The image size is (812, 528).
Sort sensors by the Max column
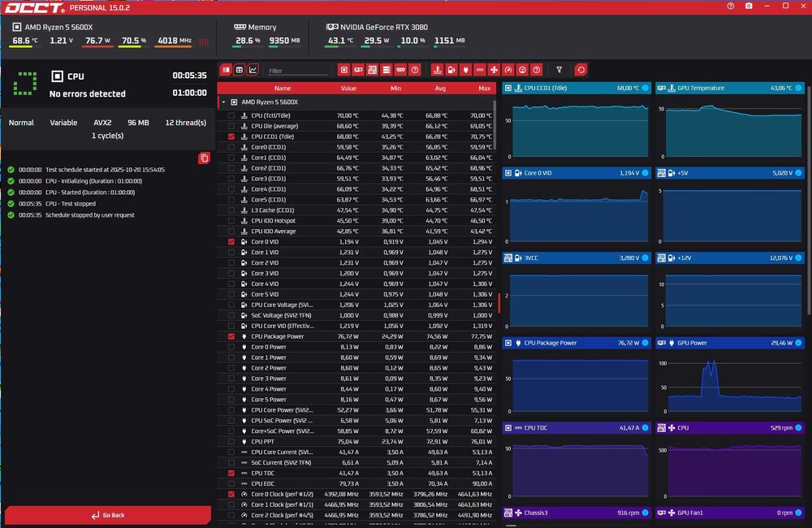coord(484,89)
